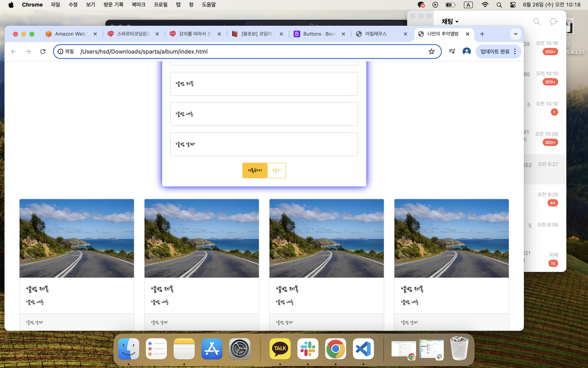Click the site info icon in address bar
Image resolution: width=588 pixels, height=368 pixels.
[60, 52]
